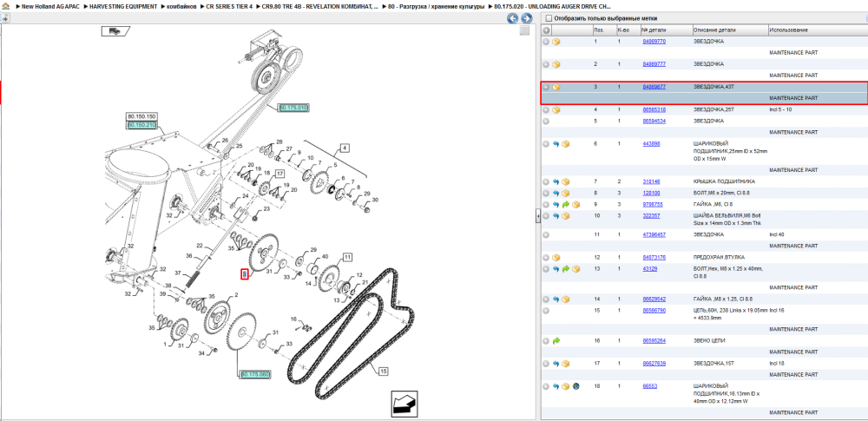Open part number link 47396457
The image size is (868, 421).
(654, 235)
